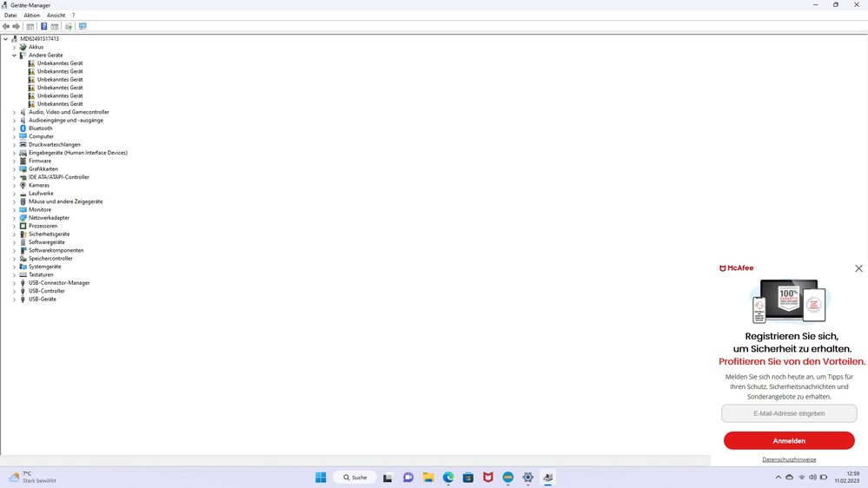Click the E-Mail-Adresse eingeben field

coord(789,413)
